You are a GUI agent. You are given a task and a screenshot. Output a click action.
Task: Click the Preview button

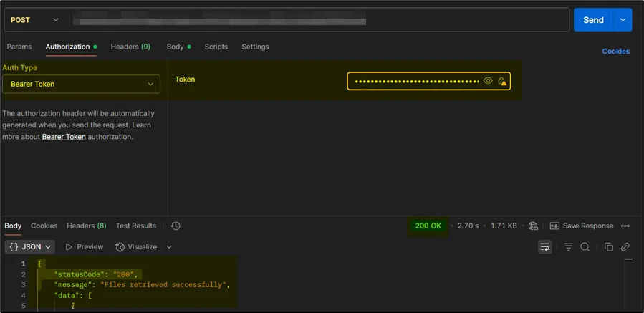tap(85, 247)
